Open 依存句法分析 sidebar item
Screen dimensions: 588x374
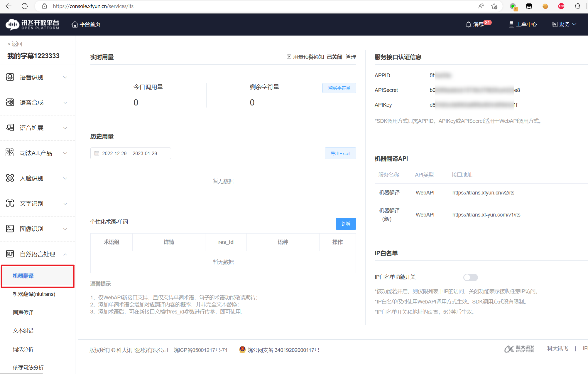28,368
